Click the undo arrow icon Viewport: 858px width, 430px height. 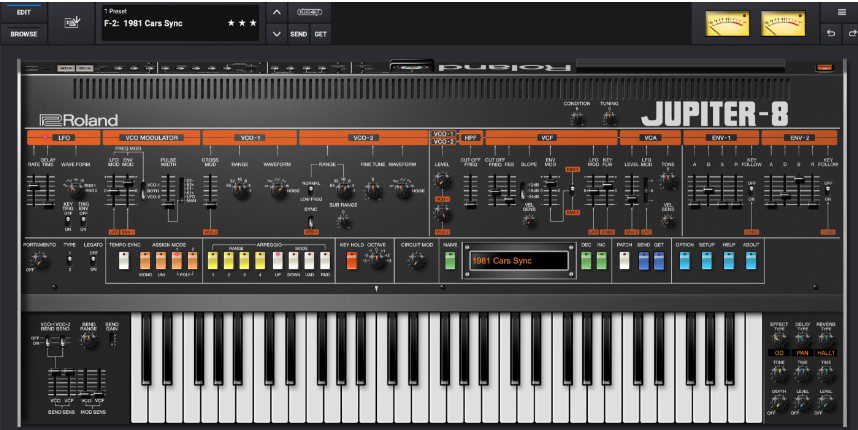(x=831, y=33)
